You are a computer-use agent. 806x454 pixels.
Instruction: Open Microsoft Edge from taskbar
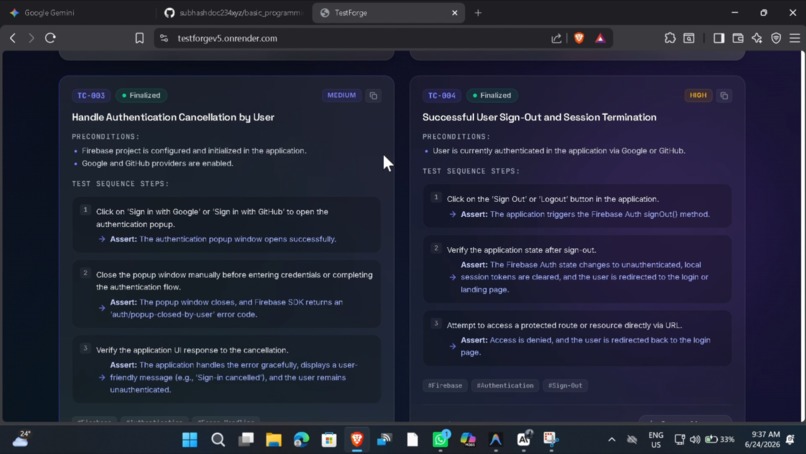point(301,440)
